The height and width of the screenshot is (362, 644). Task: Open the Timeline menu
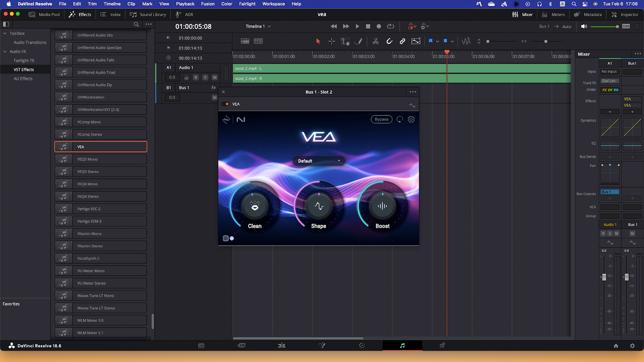pyautogui.click(x=112, y=4)
